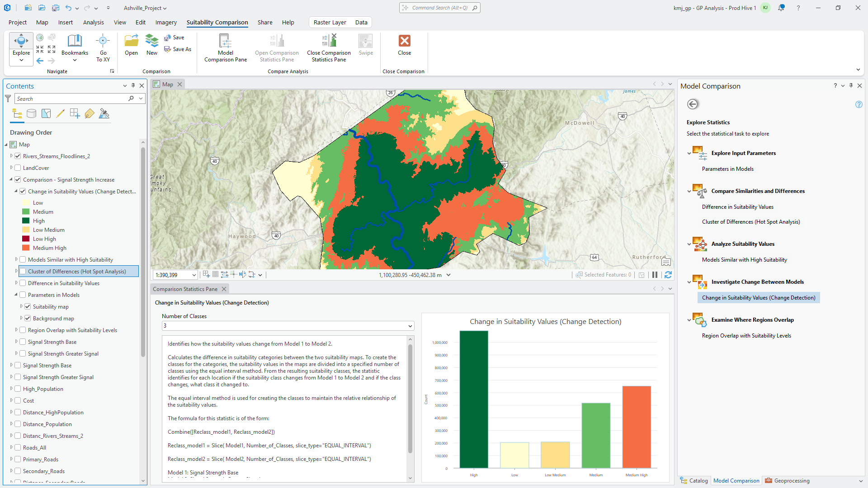Switch to the Raster Layer tab
This screenshot has height=488, width=868.
tap(330, 22)
